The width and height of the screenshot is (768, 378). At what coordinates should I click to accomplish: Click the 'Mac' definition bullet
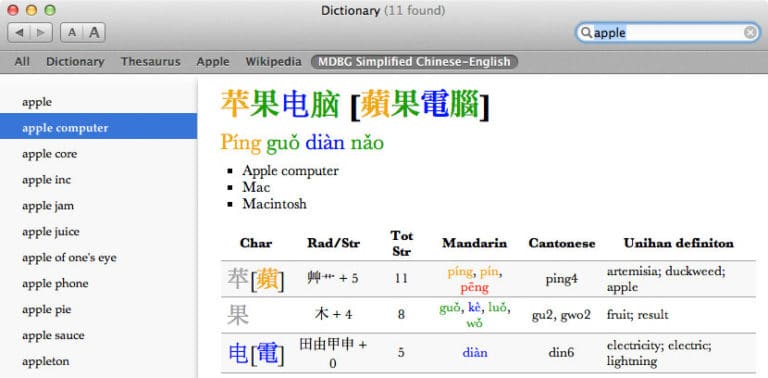256,187
